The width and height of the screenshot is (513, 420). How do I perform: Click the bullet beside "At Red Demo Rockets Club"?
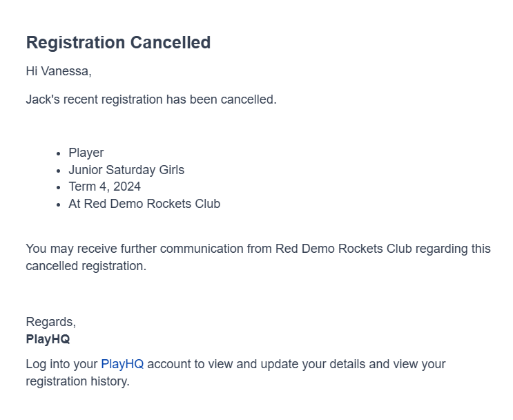coord(58,204)
